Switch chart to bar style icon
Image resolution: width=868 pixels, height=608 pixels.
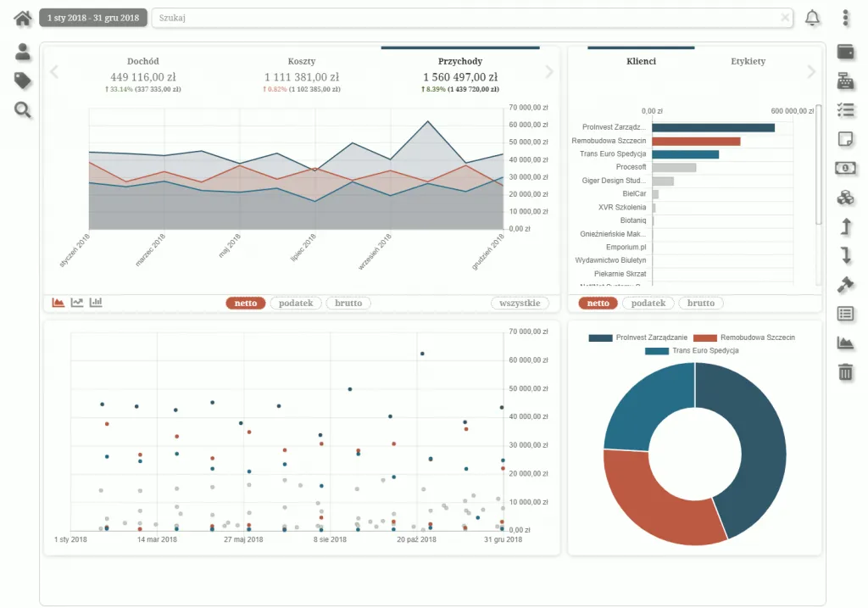[96, 303]
